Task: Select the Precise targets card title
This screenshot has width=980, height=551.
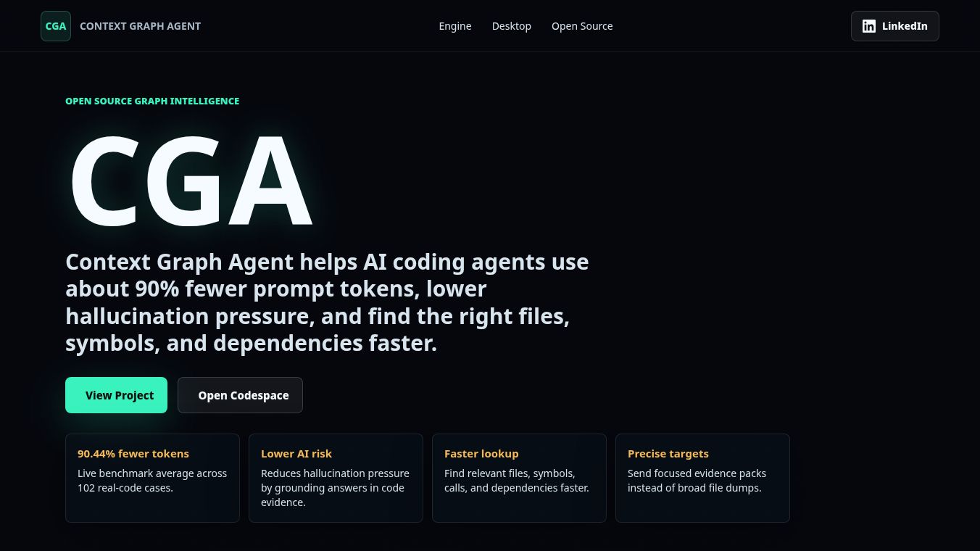Action: 668,454
